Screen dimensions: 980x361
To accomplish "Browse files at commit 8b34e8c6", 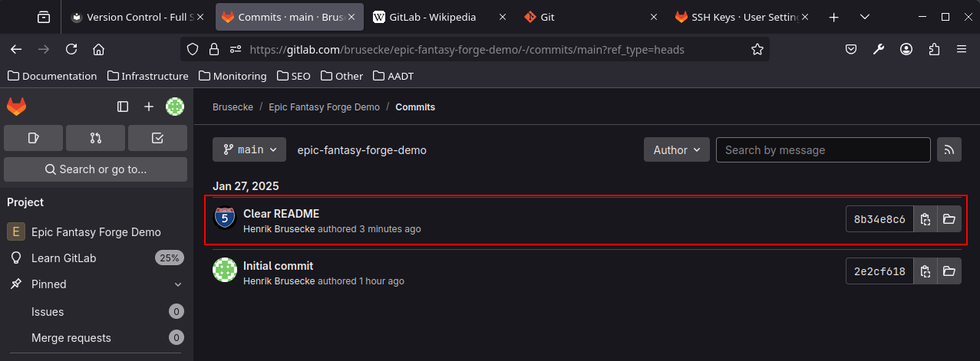I will (x=949, y=219).
